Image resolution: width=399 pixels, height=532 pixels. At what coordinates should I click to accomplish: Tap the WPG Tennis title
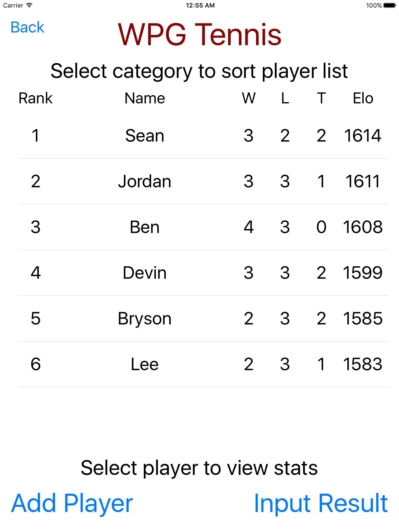[199, 35]
